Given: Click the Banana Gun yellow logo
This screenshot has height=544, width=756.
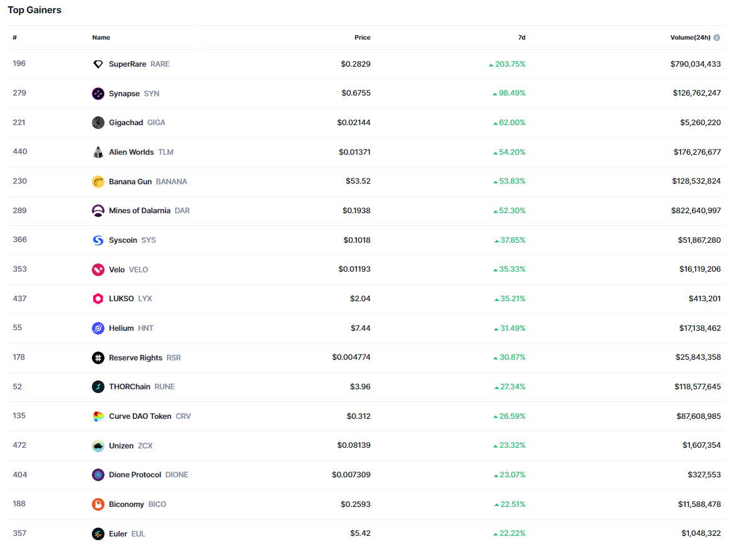Looking at the screenshot, I should pos(98,182).
